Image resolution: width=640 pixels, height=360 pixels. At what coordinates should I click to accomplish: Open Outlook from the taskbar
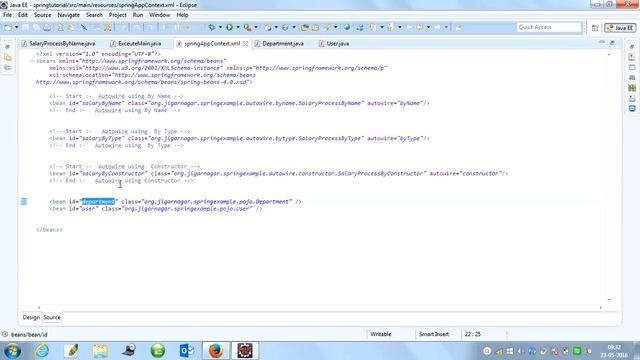[x=187, y=351]
